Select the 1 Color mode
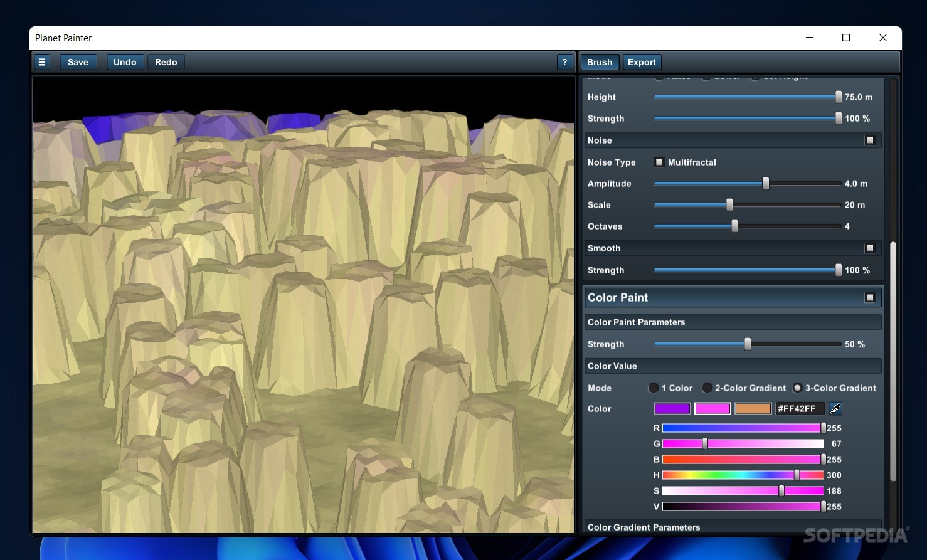The image size is (927, 560). pos(654,388)
